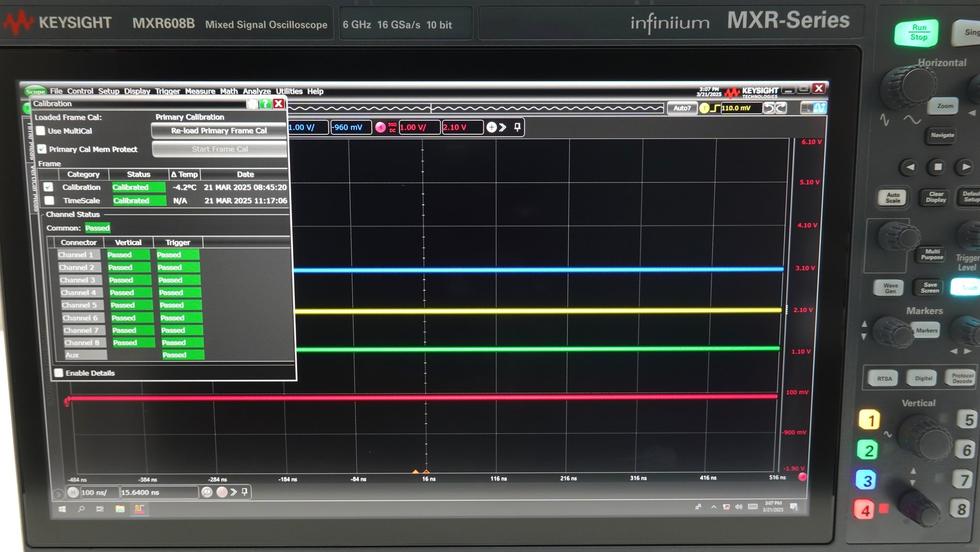Click the undo arrow in the toolbar
This screenshot has height=552, width=980.
click(768, 108)
